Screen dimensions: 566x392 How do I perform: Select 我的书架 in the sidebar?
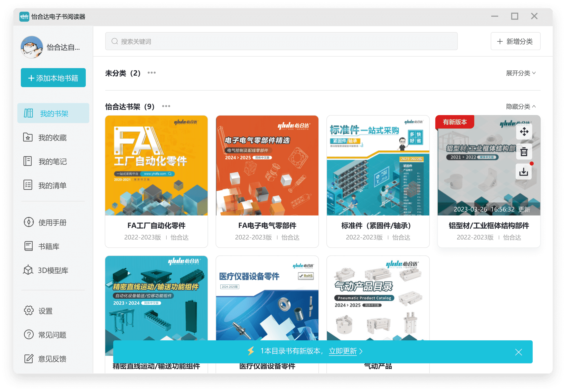[53, 113]
